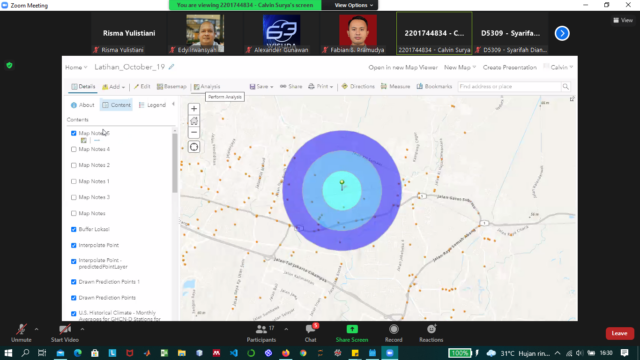Open the Measure tool

pos(395,87)
